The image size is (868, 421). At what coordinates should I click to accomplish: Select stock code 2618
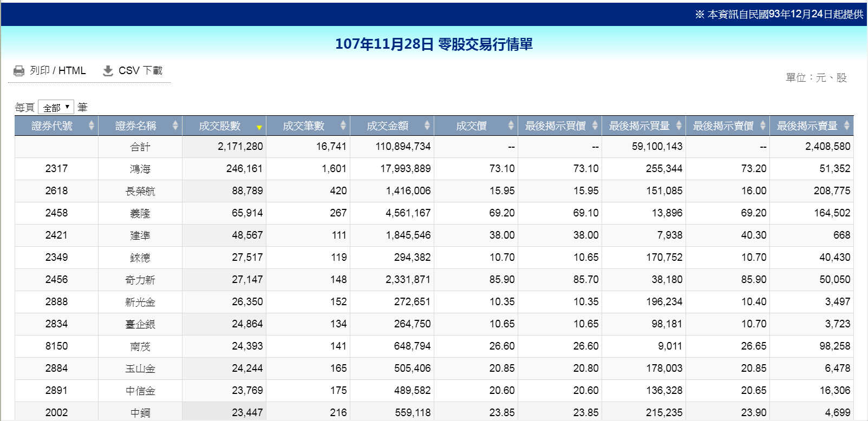pyautogui.click(x=56, y=191)
